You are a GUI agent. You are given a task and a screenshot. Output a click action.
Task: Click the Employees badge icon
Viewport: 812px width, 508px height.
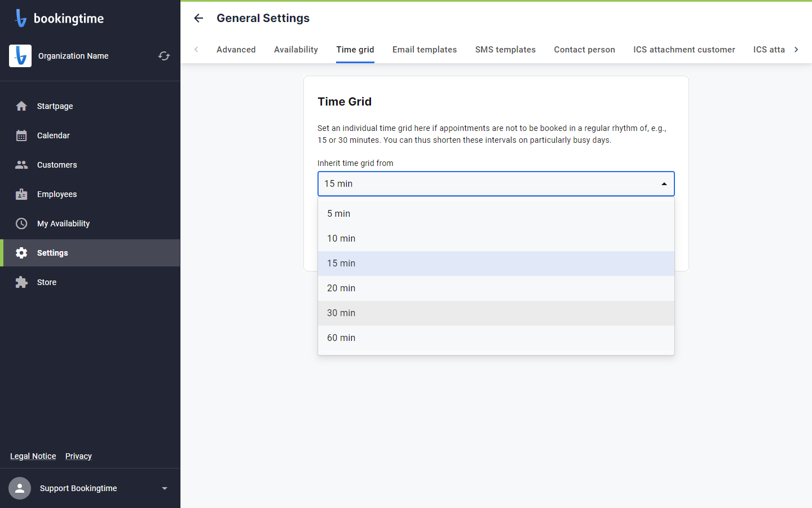(x=21, y=194)
